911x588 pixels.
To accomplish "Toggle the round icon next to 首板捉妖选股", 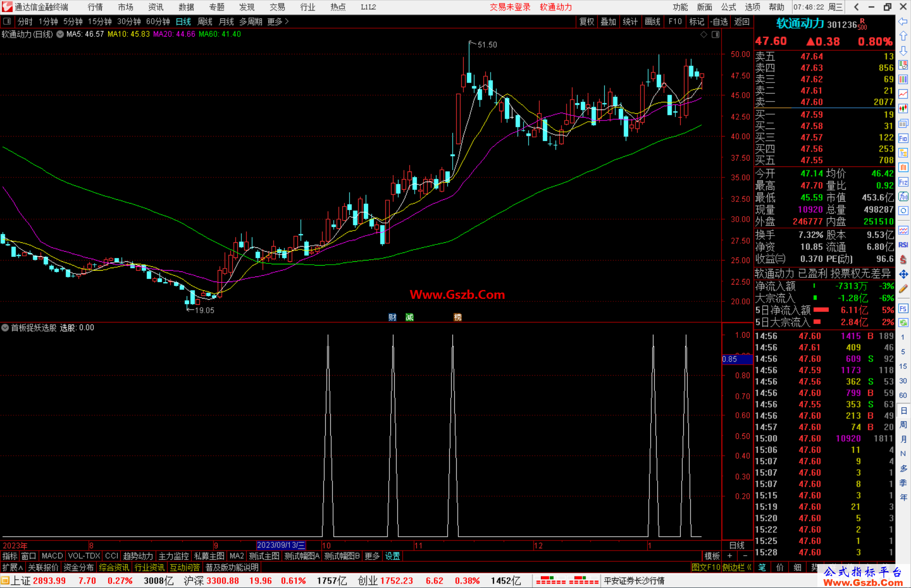I will [5, 328].
